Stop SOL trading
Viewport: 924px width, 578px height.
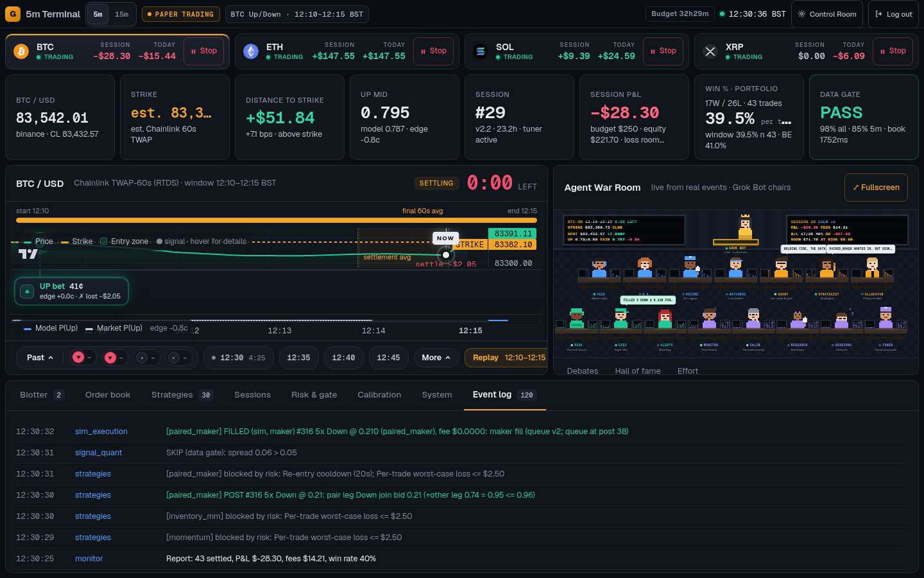(663, 51)
